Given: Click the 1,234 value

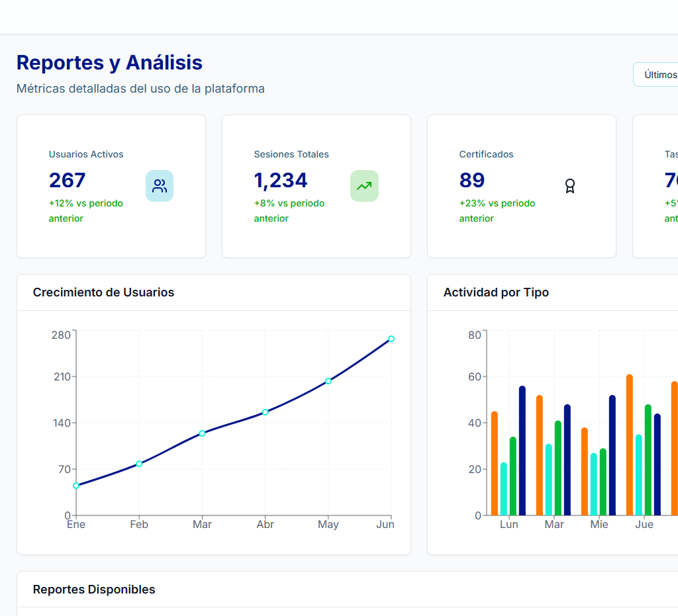Looking at the screenshot, I should coord(281,180).
